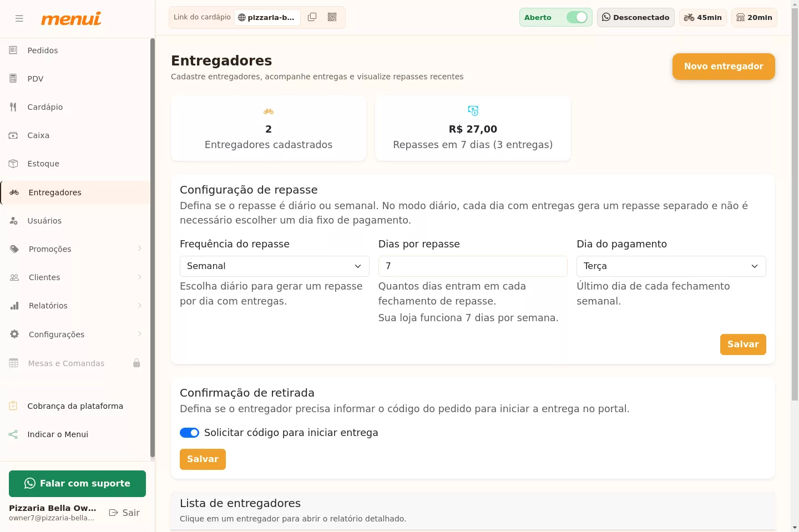799x532 pixels.
Task: Click the Caixa cash icon
Action: coord(13,135)
